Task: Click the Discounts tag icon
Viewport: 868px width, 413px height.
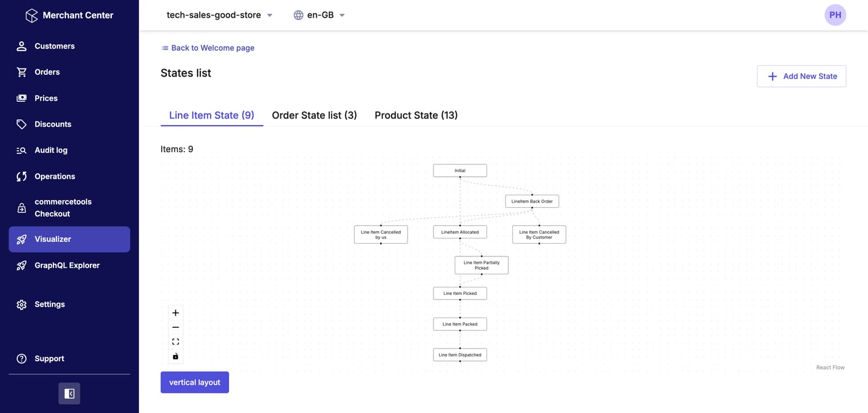Action: 22,124
